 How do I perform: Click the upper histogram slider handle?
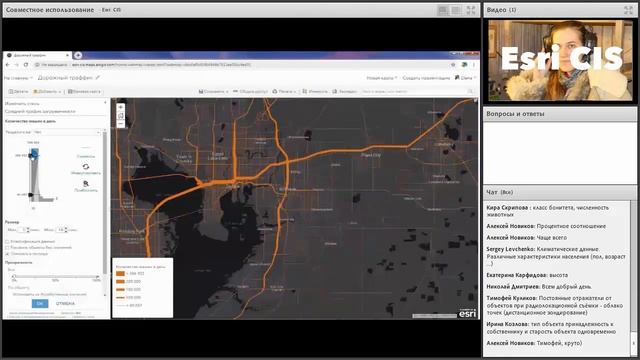(x=31, y=156)
